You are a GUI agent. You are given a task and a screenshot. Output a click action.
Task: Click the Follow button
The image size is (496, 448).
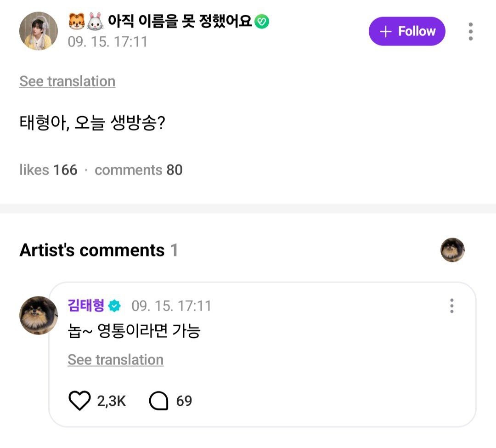pos(407,31)
